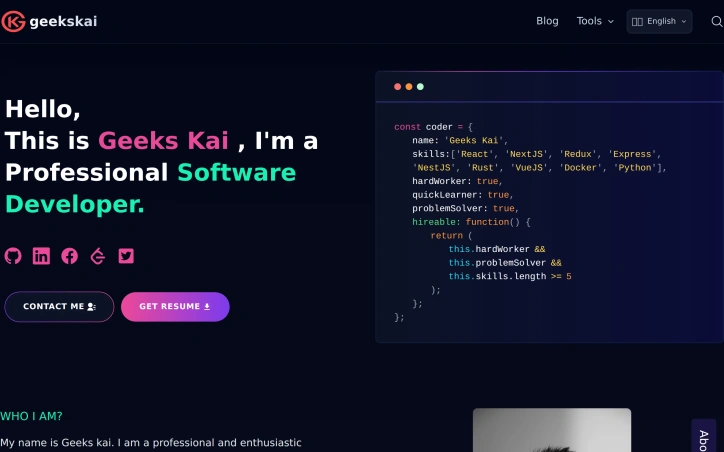Viewport: 724px width, 452px height.
Task: Open the LeetCode profile icon
Action: click(x=98, y=256)
